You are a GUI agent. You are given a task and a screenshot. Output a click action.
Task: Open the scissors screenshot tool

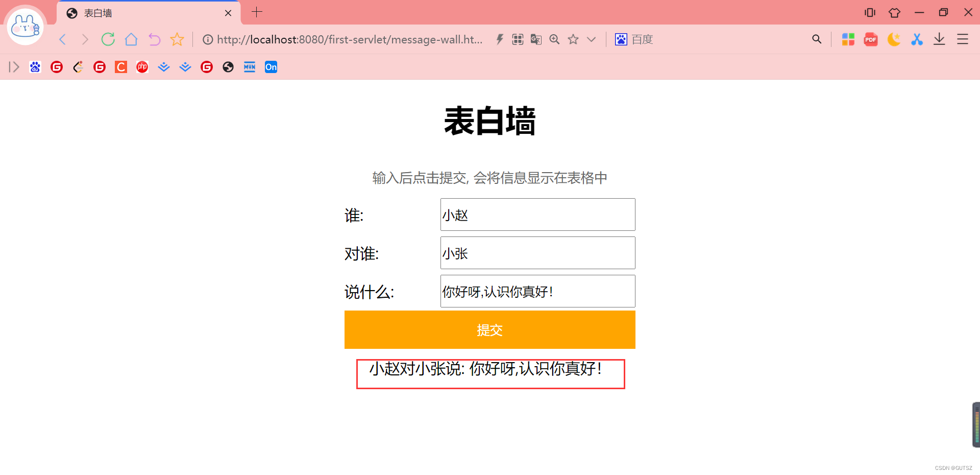[917, 39]
